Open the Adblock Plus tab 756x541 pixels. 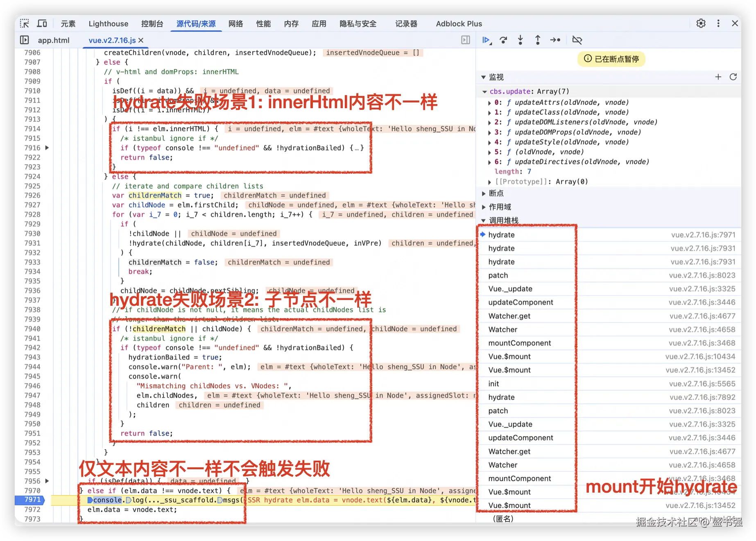(x=459, y=24)
